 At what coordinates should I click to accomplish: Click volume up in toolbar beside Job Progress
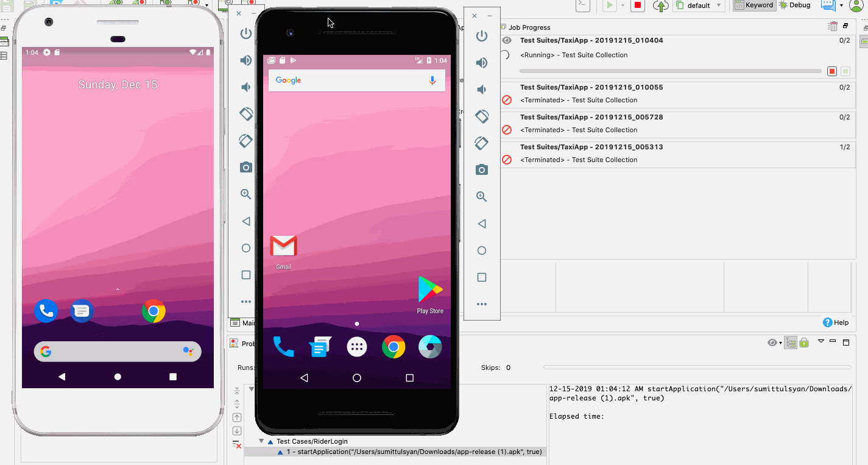pyautogui.click(x=482, y=63)
